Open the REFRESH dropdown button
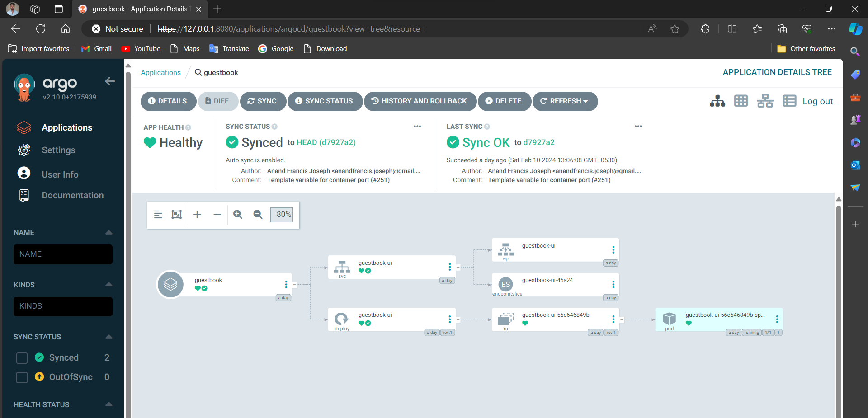This screenshot has height=418, width=868. [x=565, y=101]
